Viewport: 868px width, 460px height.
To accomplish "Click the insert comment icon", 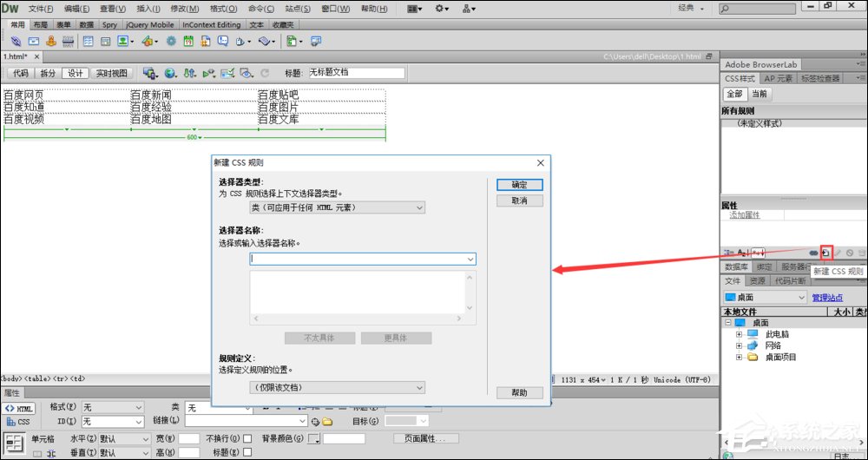I will [x=222, y=41].
